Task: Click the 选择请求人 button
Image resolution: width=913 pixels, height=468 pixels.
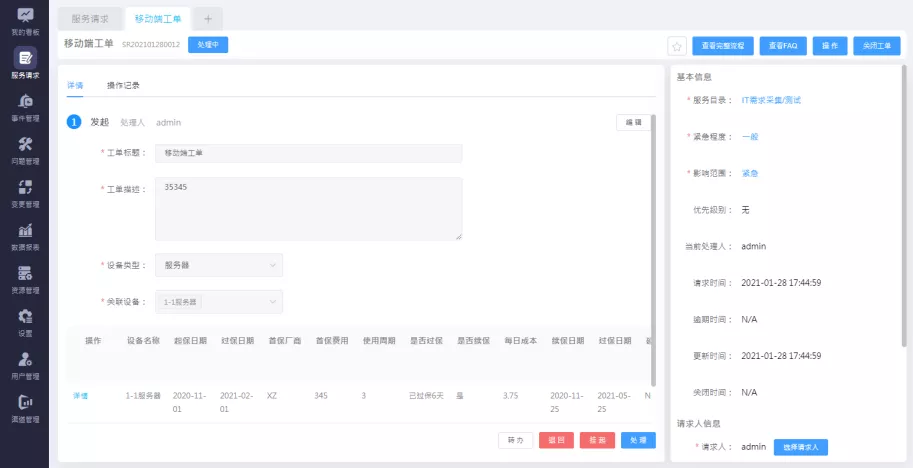Action: (800, 447)
